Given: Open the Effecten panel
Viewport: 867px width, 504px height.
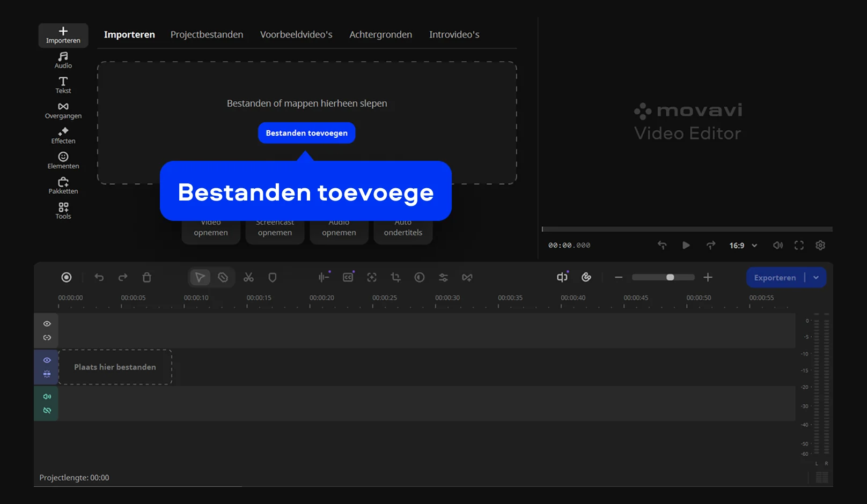Looking at the screenshot, I should pos(63,136).
